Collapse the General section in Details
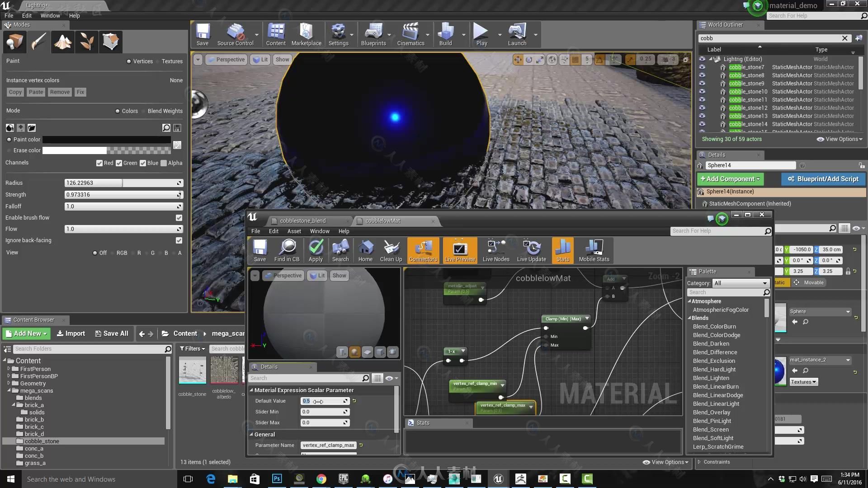This screenshot has height=488, width=868. [252, 434]
